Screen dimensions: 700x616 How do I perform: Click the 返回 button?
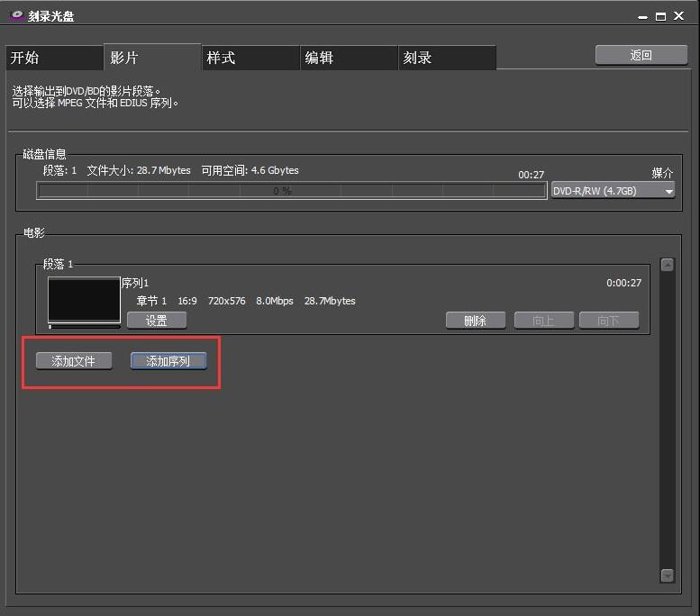[x=641, y=55]
